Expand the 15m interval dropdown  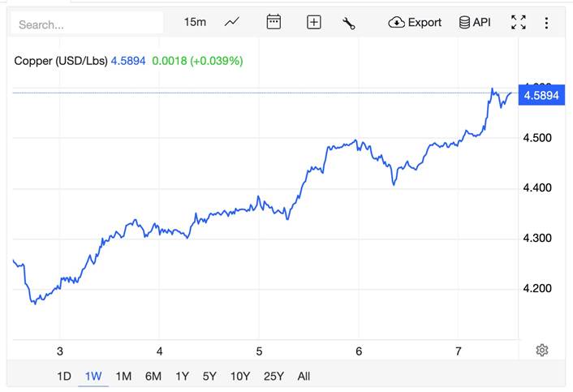(195, 22)
